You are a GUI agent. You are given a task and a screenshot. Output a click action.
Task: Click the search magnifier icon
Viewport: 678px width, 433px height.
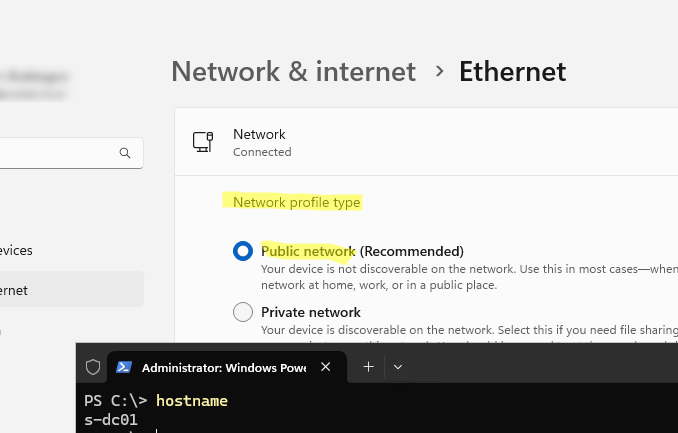tap(125, 153)
